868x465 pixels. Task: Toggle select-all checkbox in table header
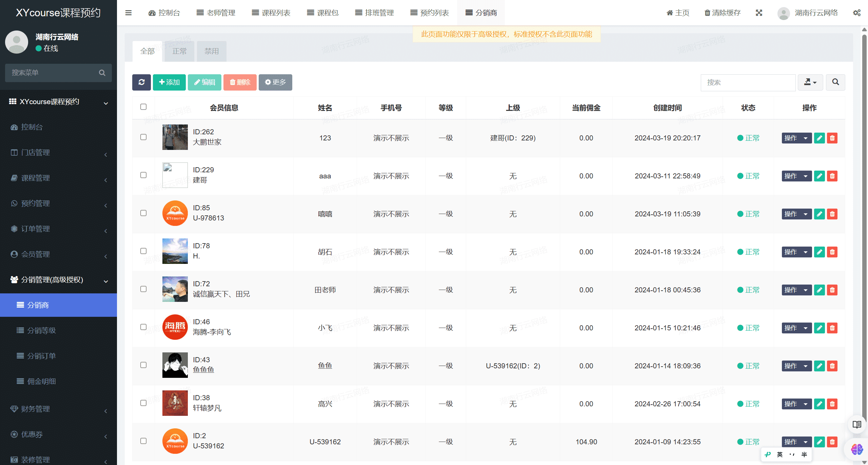coord(143,107)
